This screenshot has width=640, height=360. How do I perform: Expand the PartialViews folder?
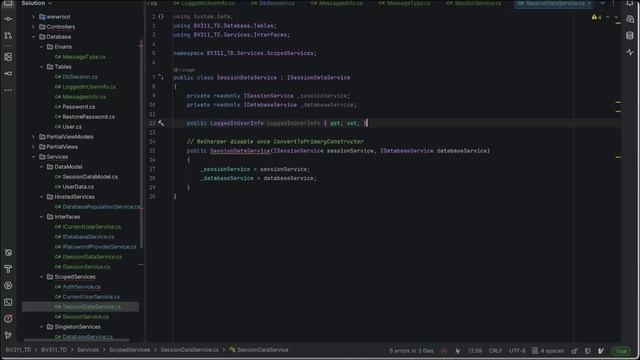pyautogui.click(x=33, y=147)
